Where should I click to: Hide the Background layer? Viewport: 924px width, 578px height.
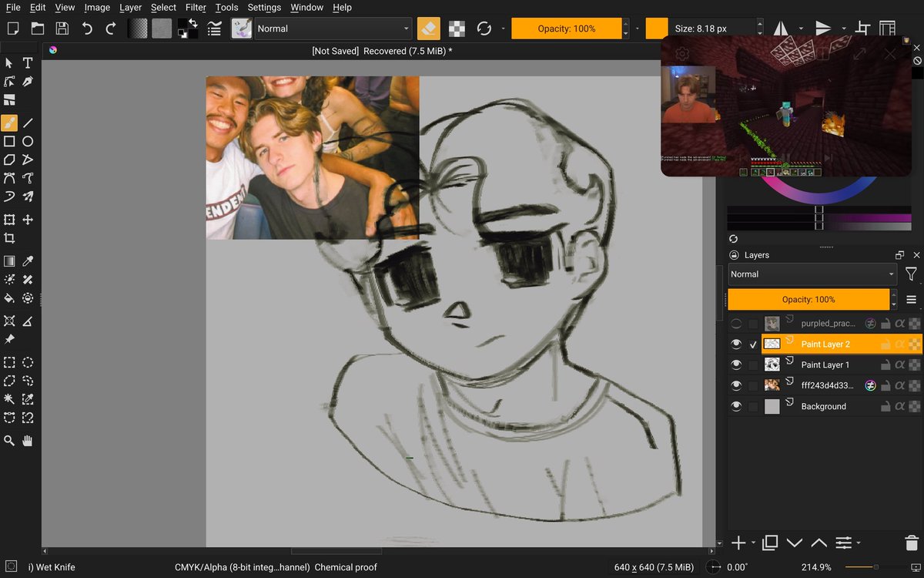coord(736,406)
